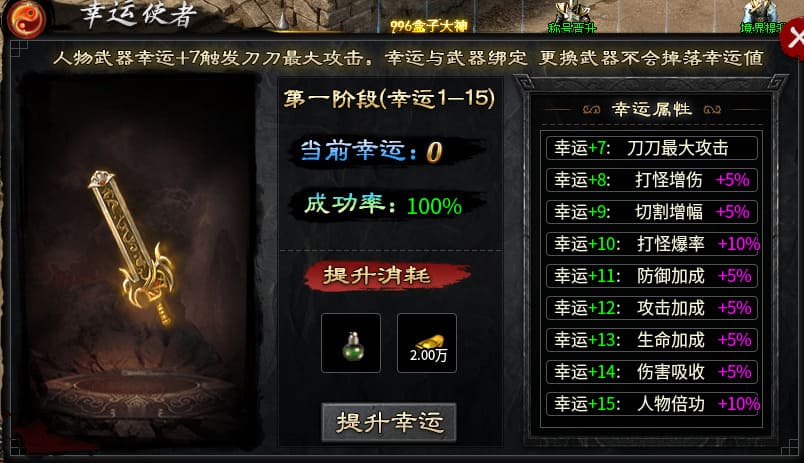This screenshot has width=804, height=463.
Task: Select the 幸运+15 人物倍功 row
Action: point(652,404)
